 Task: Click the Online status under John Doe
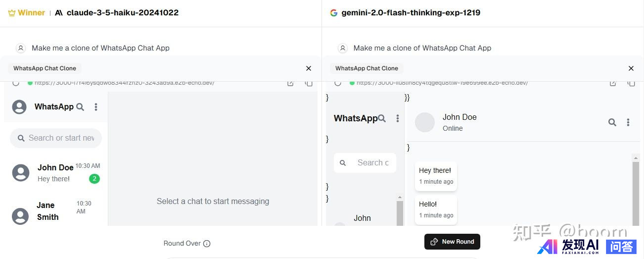click(453, 128)
